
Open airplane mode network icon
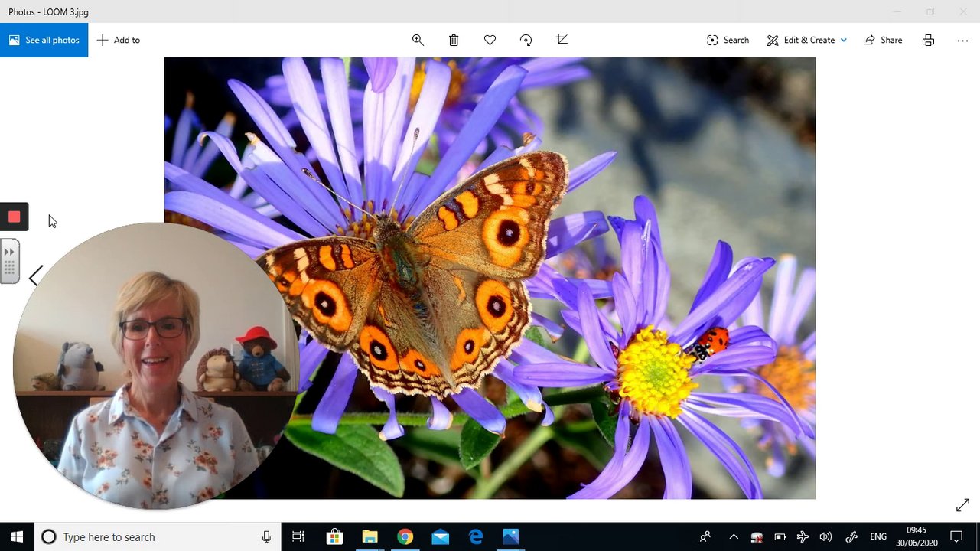tap(803, 536)
